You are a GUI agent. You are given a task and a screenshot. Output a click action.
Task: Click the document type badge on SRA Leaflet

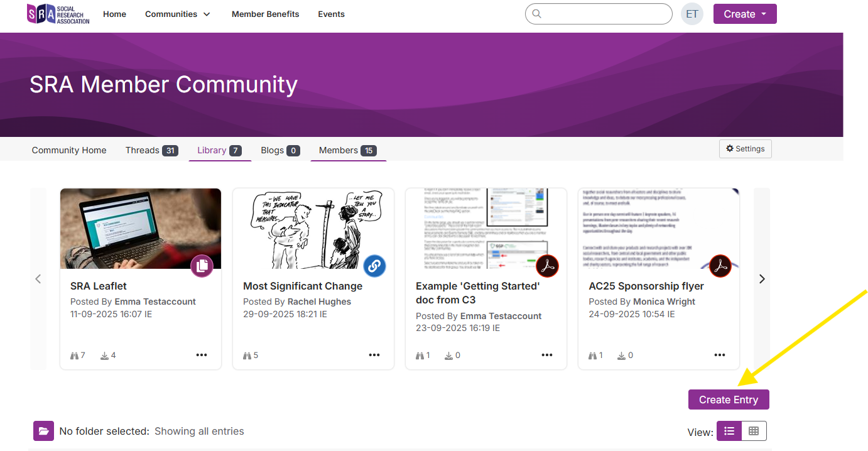(202, 266)
